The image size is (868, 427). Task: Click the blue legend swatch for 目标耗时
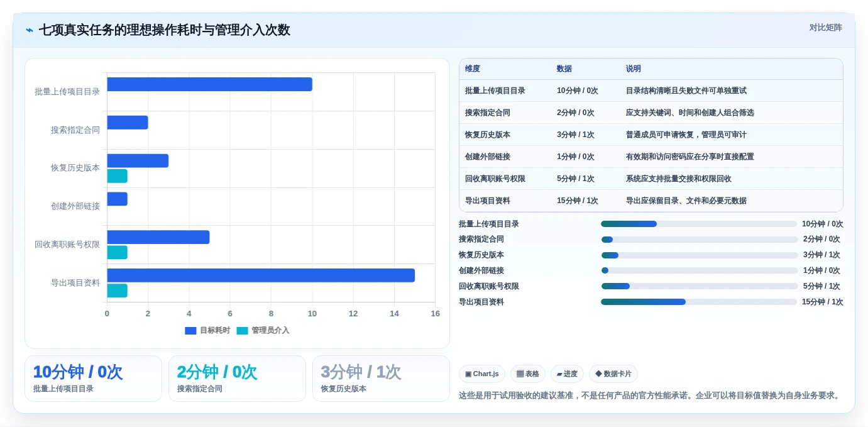click(190, 331)
